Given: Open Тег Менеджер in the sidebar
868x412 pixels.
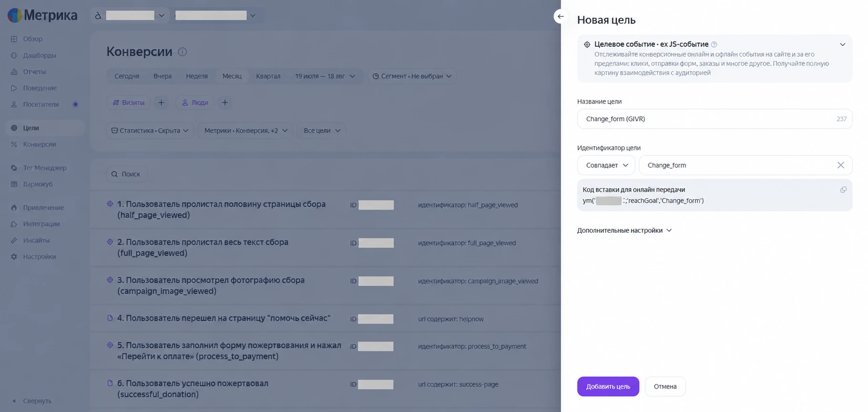Looking at the screenshot, I should pos(45,168).
